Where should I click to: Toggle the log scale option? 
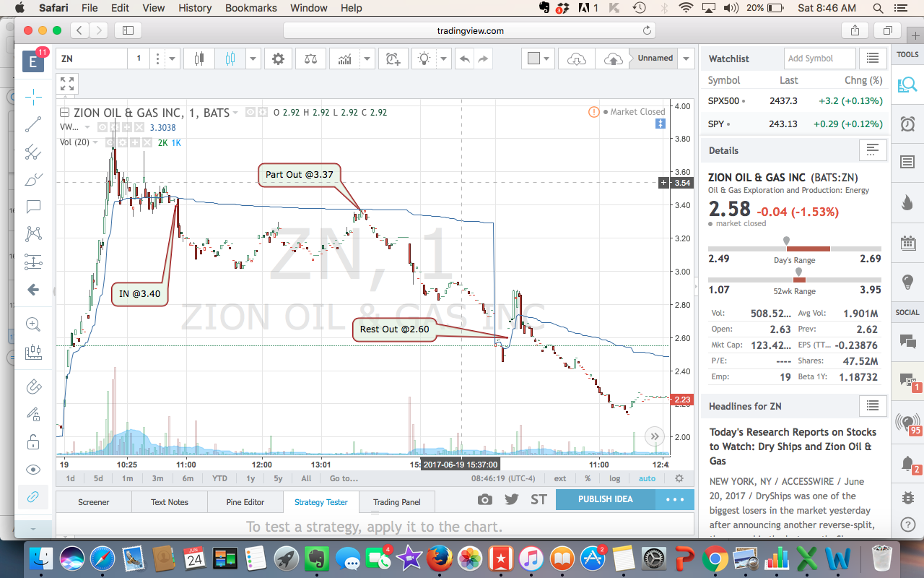pos(614,478)
